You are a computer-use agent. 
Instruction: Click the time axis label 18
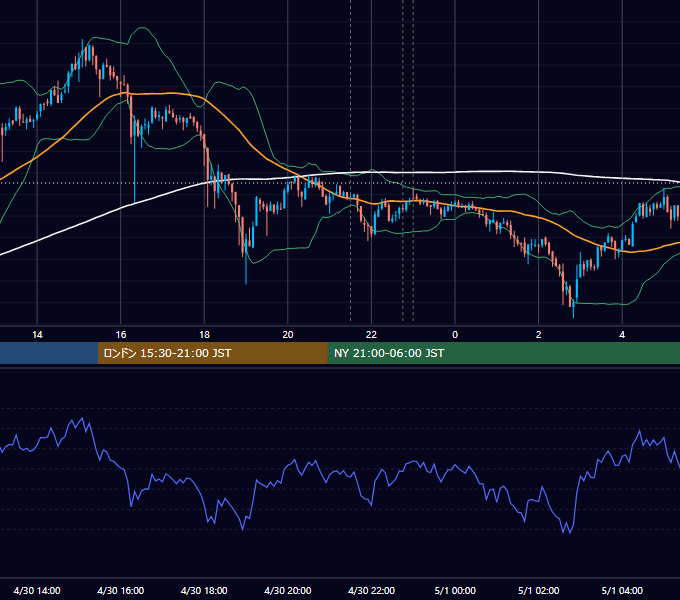tap(204, 335)
